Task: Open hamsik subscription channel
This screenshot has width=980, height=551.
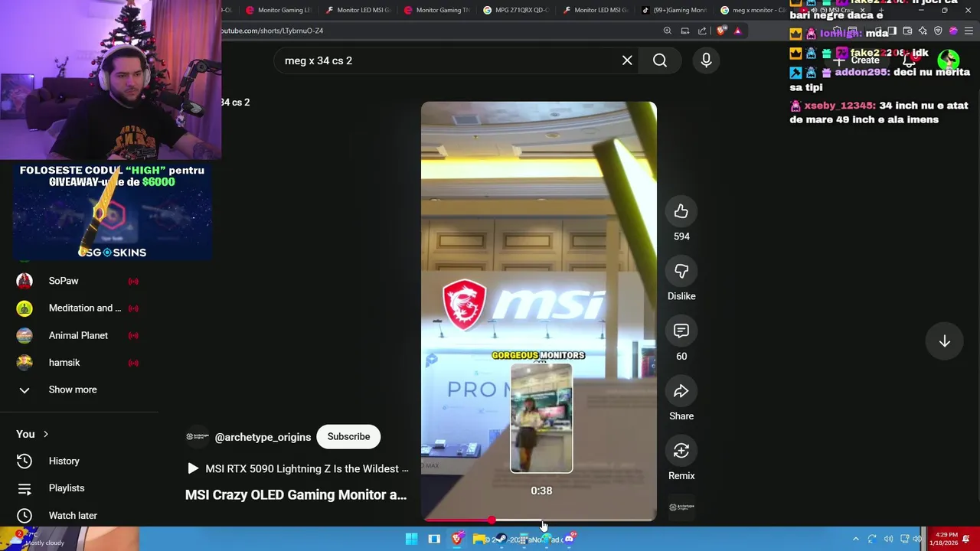Action: point(64,363)
